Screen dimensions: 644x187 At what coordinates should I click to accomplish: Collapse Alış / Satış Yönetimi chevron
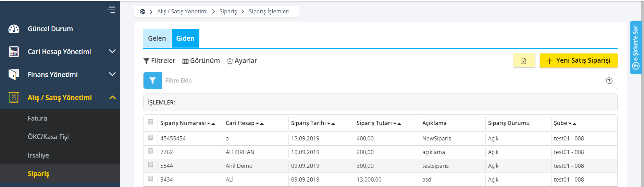point(112,98)
